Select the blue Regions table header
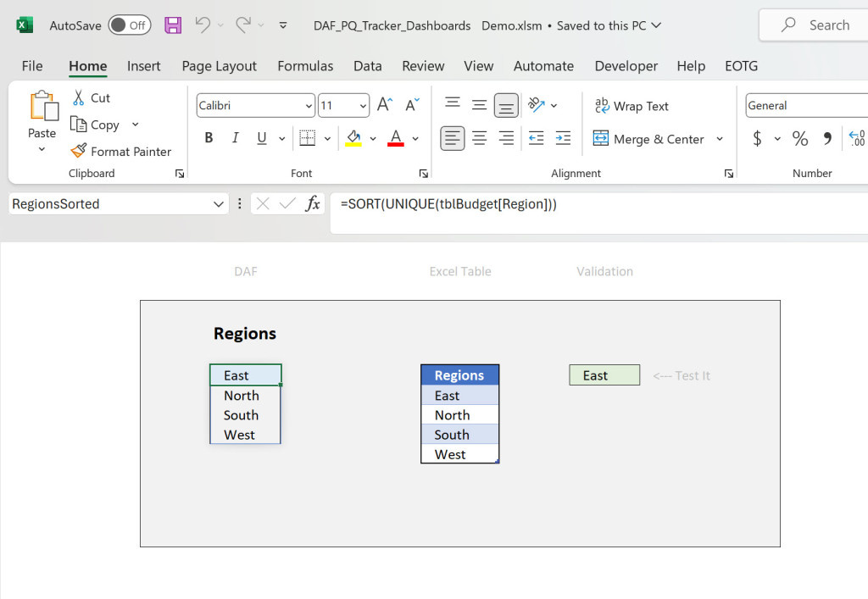 click(x=460, y=375)
